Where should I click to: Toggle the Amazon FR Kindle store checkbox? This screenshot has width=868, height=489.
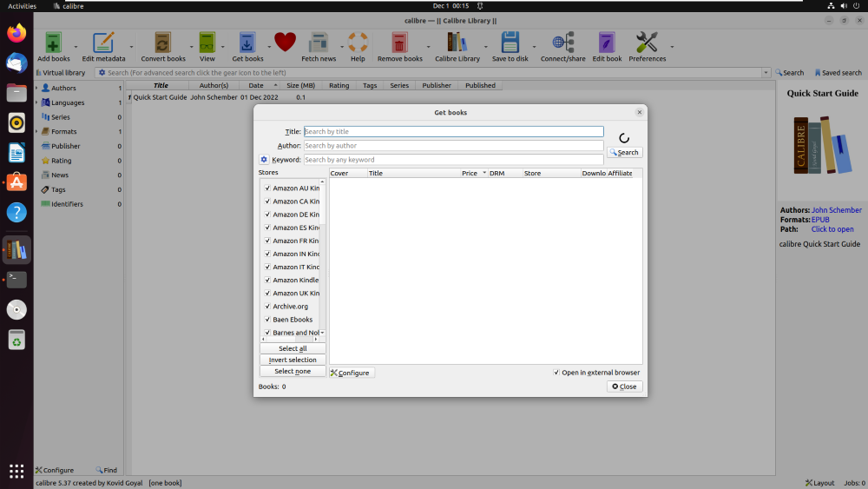tap(267, 241)
